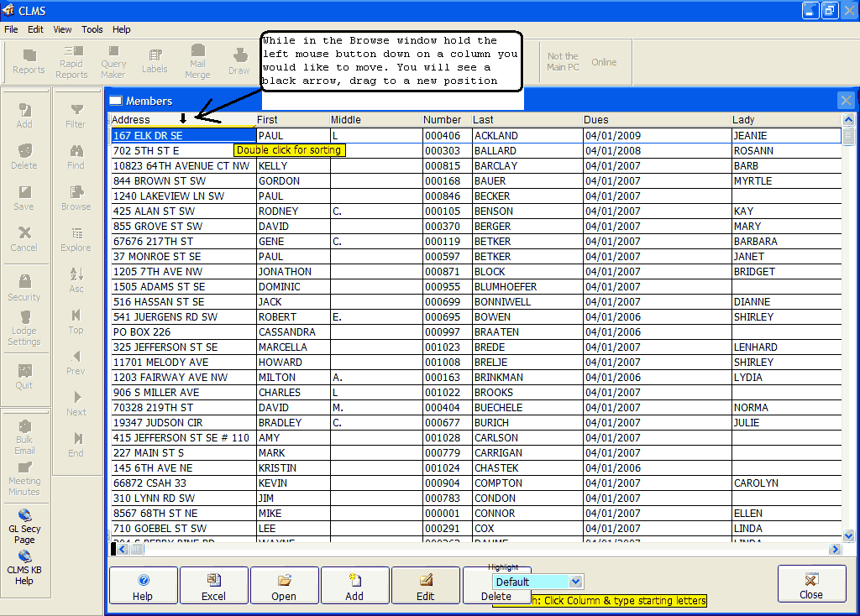Click the vertical scrollbar down arrow
Viewport: 860px width, 616px height.
click(848, 535)
